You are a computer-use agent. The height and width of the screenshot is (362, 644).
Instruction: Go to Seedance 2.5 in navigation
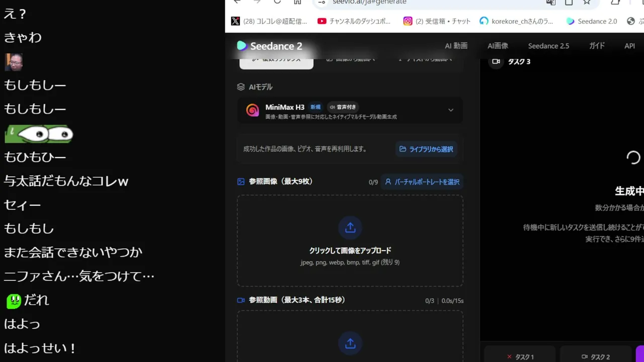point(548,46)
